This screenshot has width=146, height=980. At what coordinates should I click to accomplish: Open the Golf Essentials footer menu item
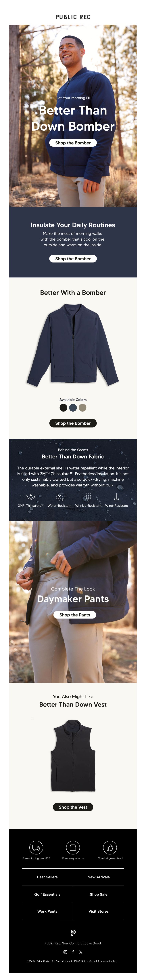coord(47,894)
